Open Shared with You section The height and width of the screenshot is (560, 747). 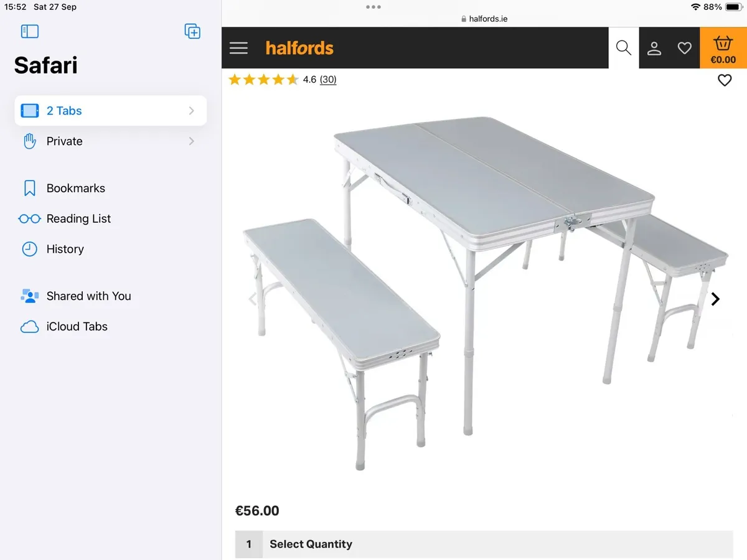(88, 296)
